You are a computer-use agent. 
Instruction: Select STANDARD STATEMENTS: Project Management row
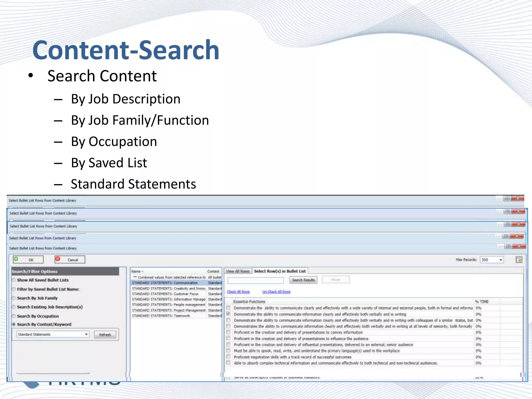click(x=176, y=310)
